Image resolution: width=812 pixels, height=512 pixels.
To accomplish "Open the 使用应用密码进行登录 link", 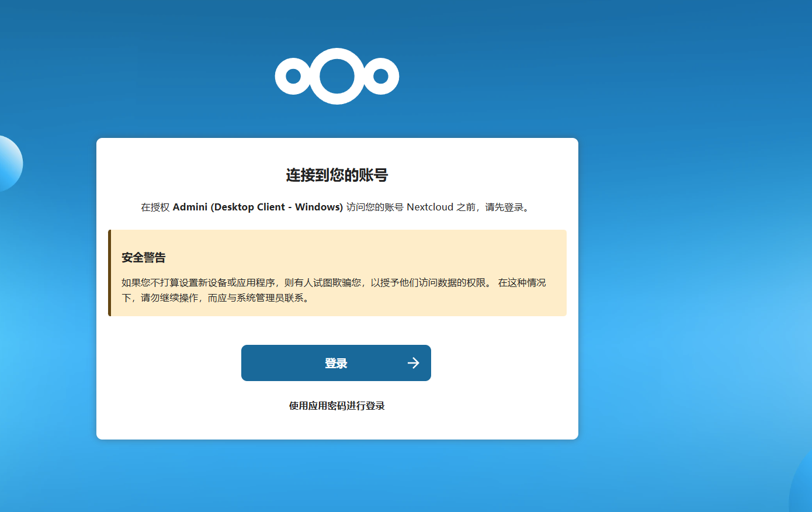I will 336,406.
